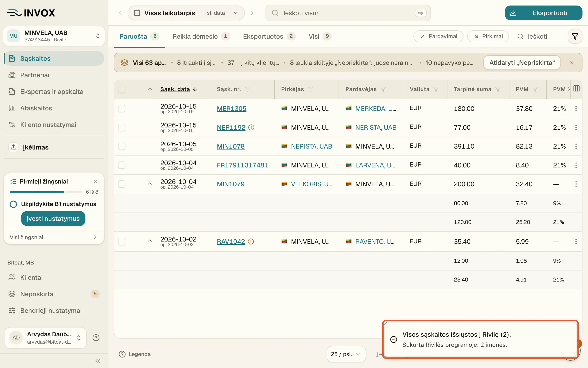Close the Rivilė success toast
Viewport: 588px width, 368px height.
click(386, 323)
